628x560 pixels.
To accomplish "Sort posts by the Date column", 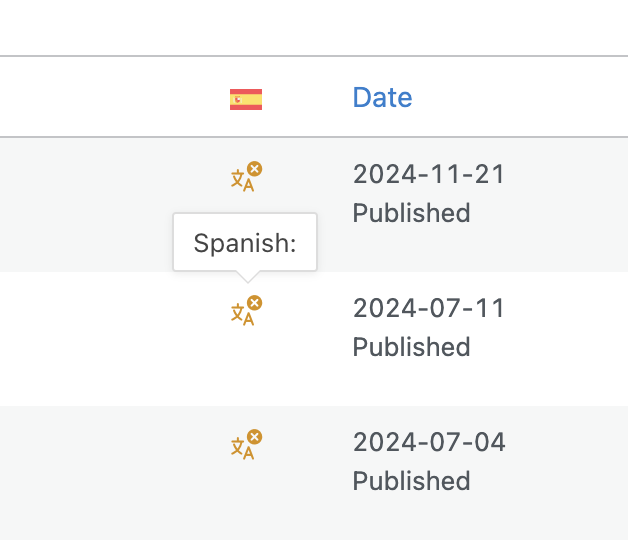I will tap(382, 97).
